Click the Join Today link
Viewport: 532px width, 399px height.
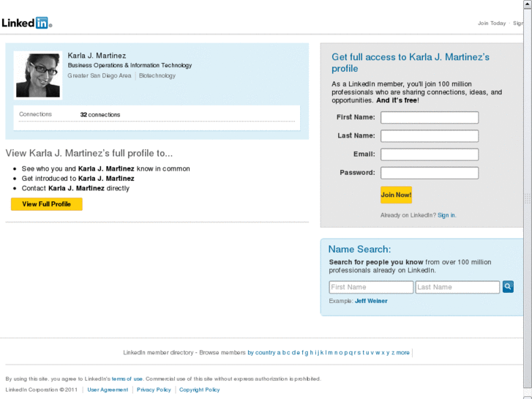492,23
